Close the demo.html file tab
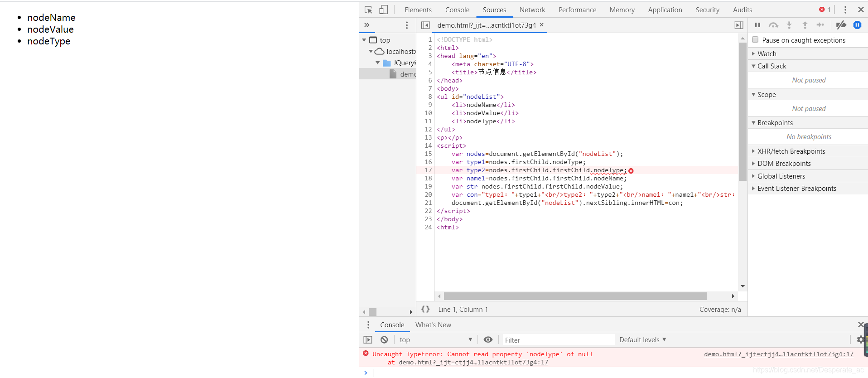 [x=541, y=25]
